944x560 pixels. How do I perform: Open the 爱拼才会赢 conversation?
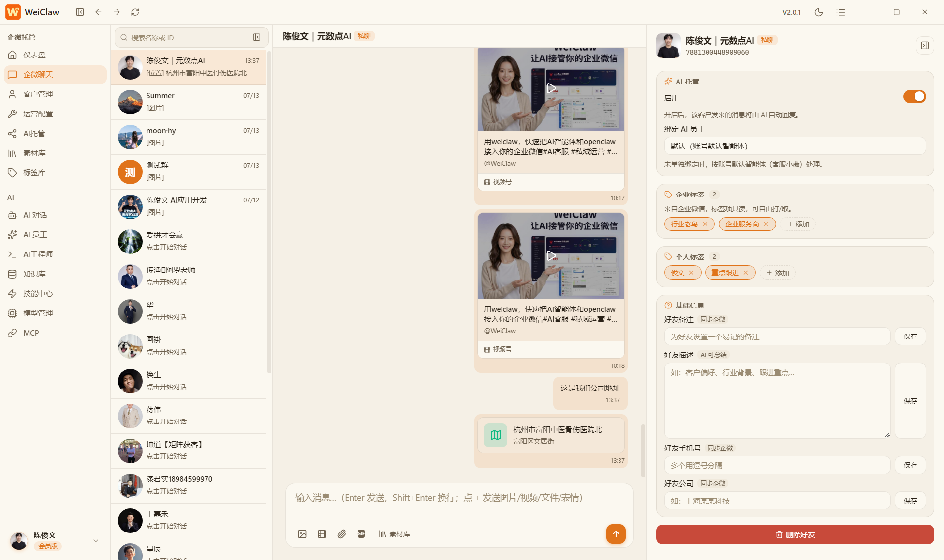coord(189,242)
